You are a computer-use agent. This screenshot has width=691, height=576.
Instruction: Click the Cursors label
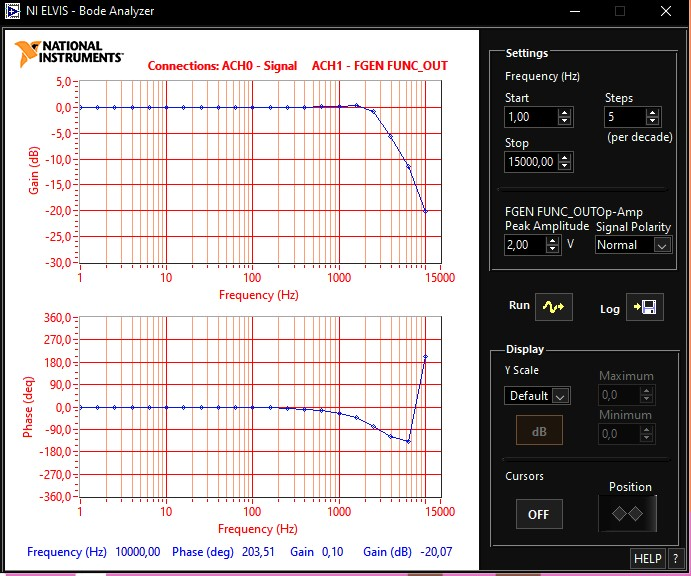point(524,476)
